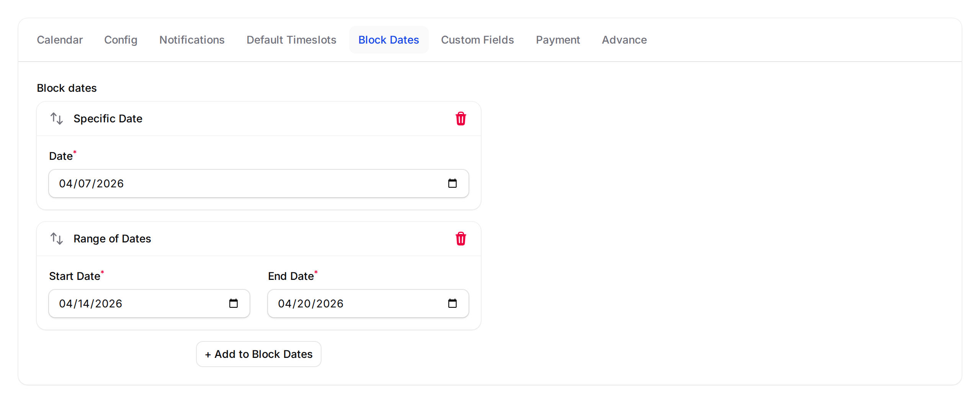The width and height of the screenshot is (980, 403).
Task: Click the required asterisk beside Date label
Action: [75, 152]
